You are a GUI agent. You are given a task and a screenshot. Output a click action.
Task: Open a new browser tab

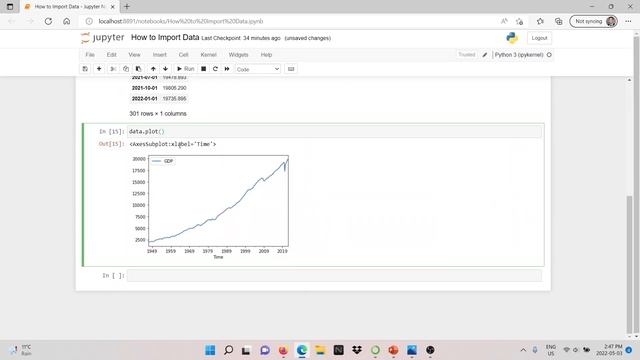click(x=127, y=7)
